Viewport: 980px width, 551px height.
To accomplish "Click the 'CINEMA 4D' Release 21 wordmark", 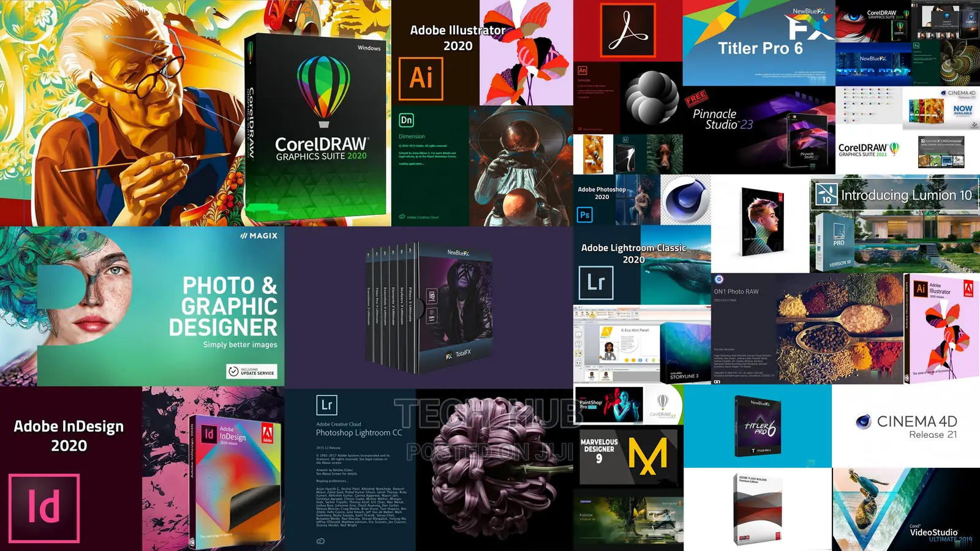I will [x=917, y=421].
